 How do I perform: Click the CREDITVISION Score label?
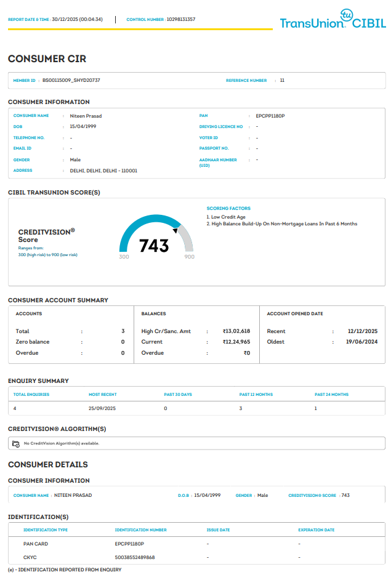(46, 235)
